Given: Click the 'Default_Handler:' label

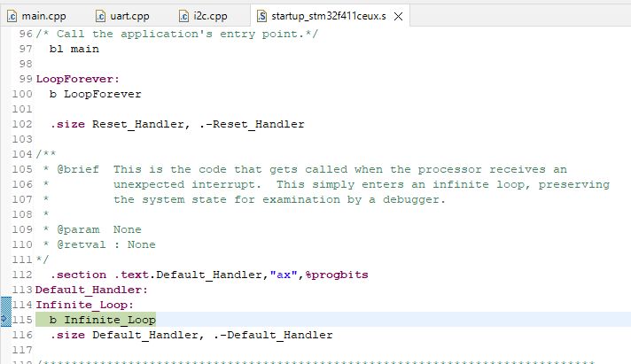Looking at the screenshot, I should click(x=92, y=290).
